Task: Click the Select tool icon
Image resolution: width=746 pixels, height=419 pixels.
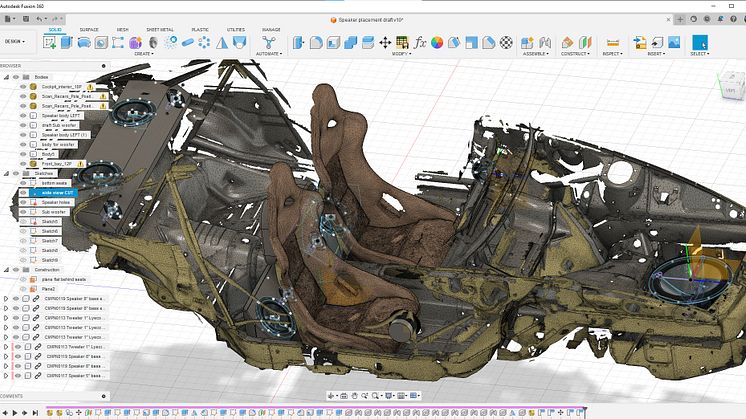Action: [701, 42]
